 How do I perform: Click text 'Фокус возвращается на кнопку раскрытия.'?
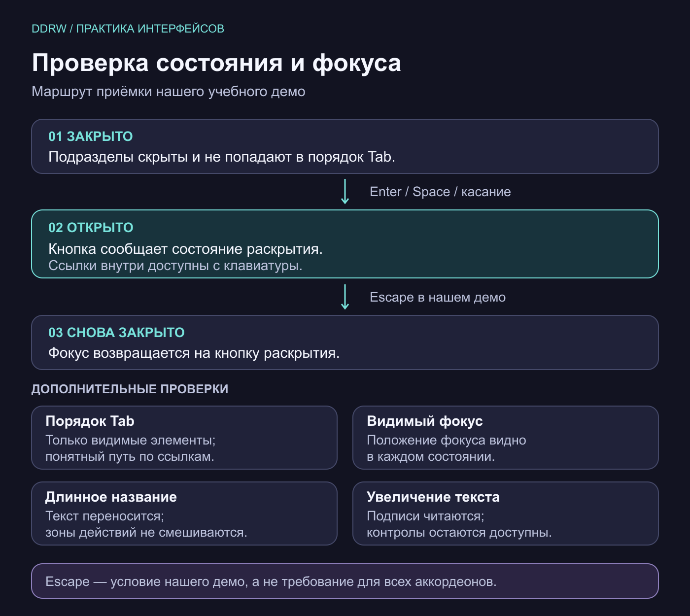click(194, 353)
